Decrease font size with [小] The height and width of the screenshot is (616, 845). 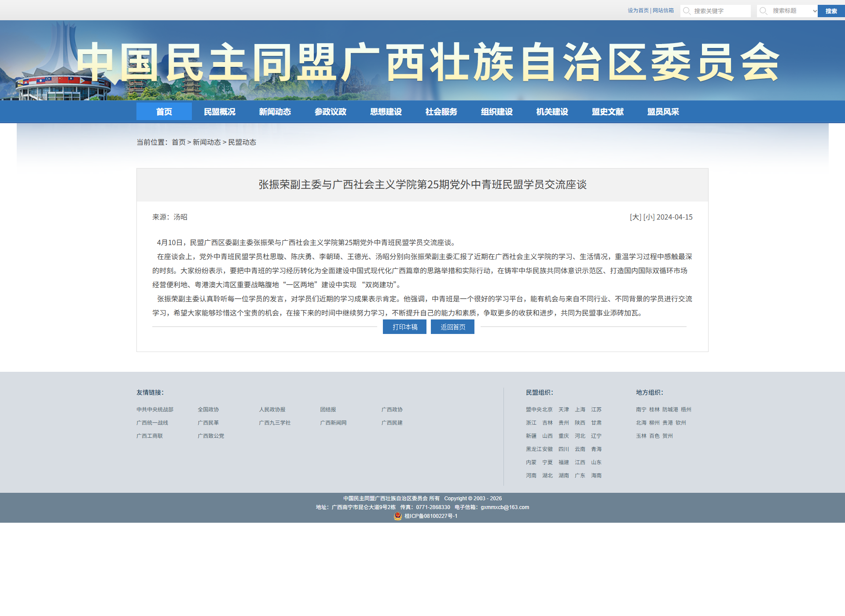[x=649, y=217]
